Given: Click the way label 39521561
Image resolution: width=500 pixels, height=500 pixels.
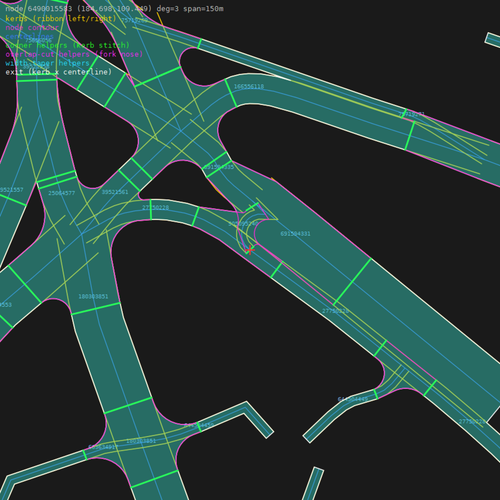Looking at the screenshot, I should tap(115, 192).
